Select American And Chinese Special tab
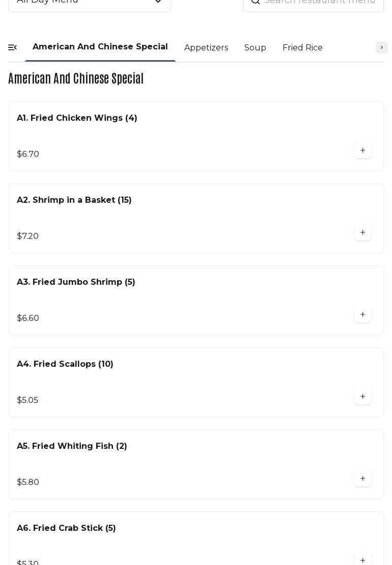Screen dimensions: 392x565 click(x=100, y=47)
